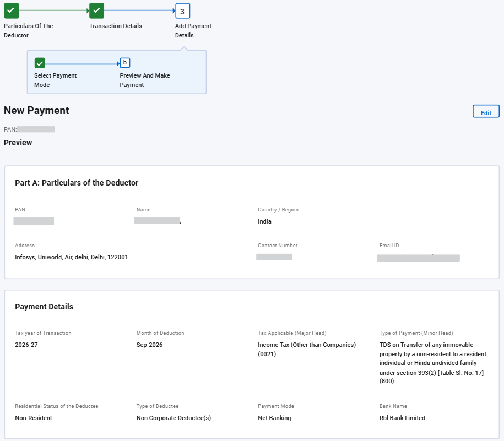
Task: Click the 'Address' field label
Action: click(25, 246)
